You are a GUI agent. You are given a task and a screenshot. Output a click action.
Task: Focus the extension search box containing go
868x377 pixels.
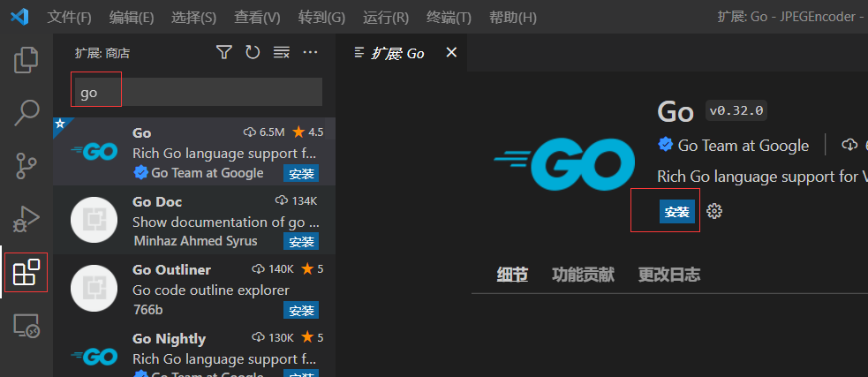tap(197, 92)
